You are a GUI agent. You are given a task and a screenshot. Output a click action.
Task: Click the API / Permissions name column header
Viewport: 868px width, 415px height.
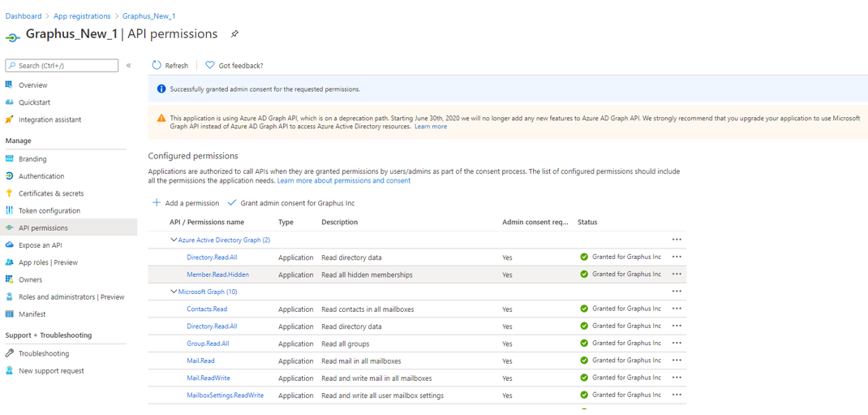point(207,223)
